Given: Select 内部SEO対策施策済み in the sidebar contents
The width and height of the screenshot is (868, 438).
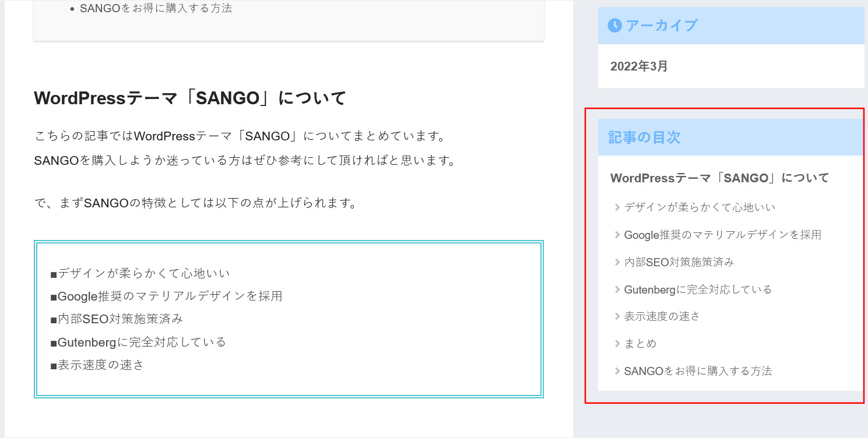Looking at the screenshot, I should pyautogui.click(x=679, y=262).
